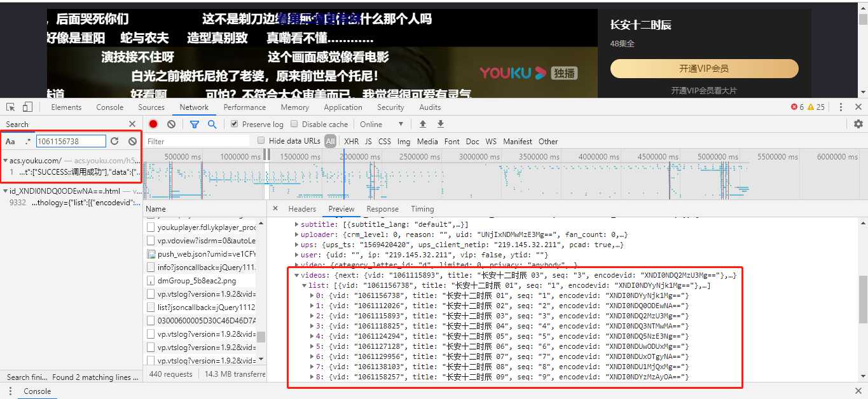Viewport: 868px width, 399px height.
Task: Open the Application tab
Action: [x=343, y=107]
